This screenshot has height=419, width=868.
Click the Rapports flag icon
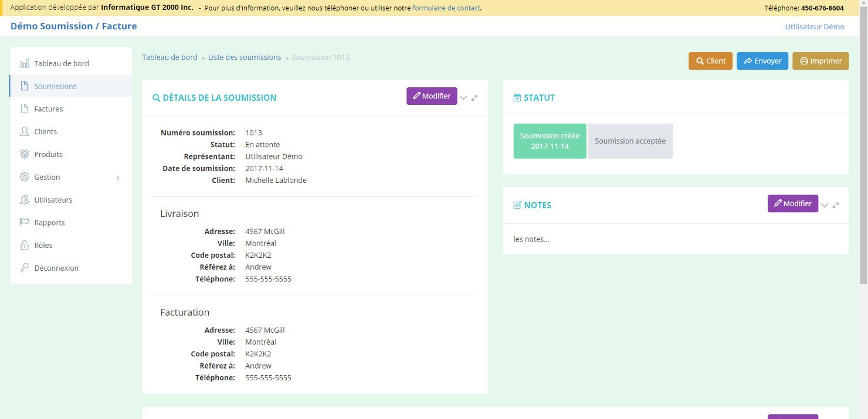point(24,223)
